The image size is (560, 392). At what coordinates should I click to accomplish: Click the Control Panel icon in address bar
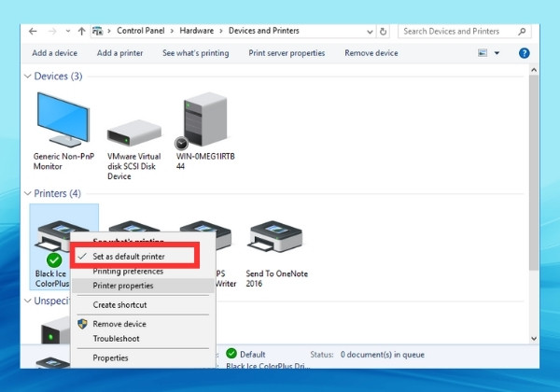pyautogui.click(x=97, y=31)
